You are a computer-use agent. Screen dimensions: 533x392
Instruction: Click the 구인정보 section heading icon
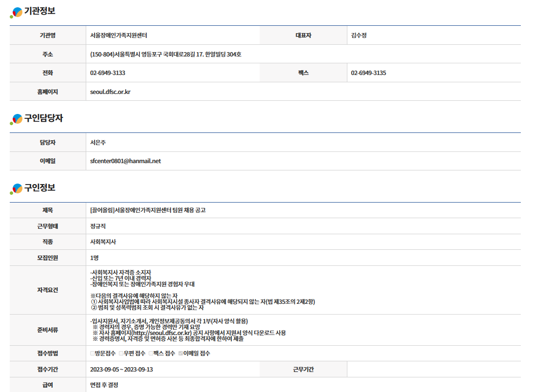tap(17, 188)
